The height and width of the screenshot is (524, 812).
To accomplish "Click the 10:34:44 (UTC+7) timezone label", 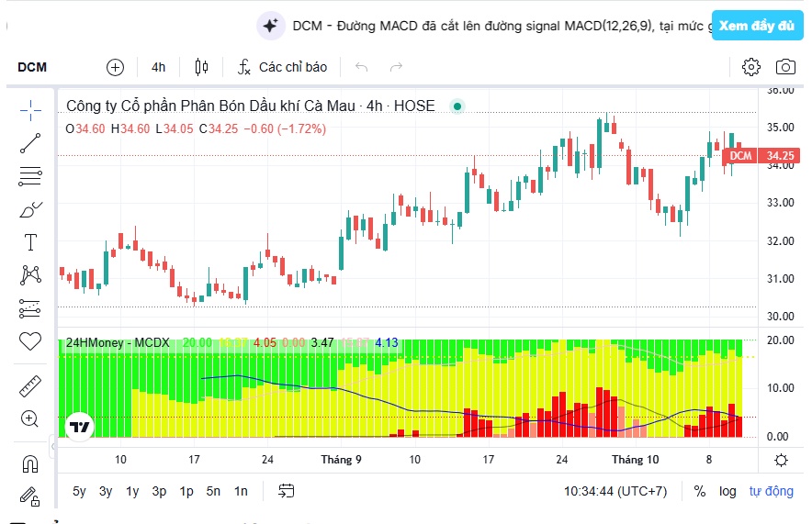I will [615, 491].
